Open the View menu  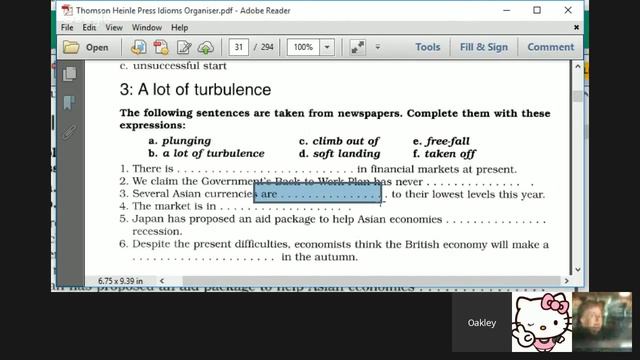114,27
